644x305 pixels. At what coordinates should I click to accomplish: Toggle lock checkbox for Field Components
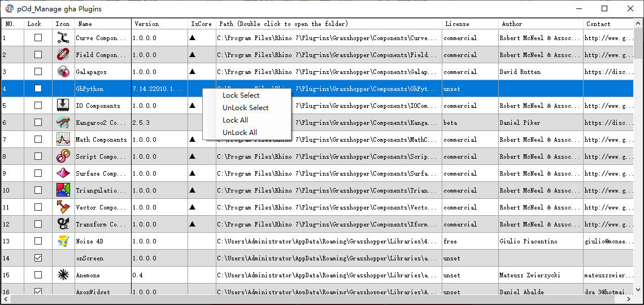pyautogui.click(x=38, y=55)
